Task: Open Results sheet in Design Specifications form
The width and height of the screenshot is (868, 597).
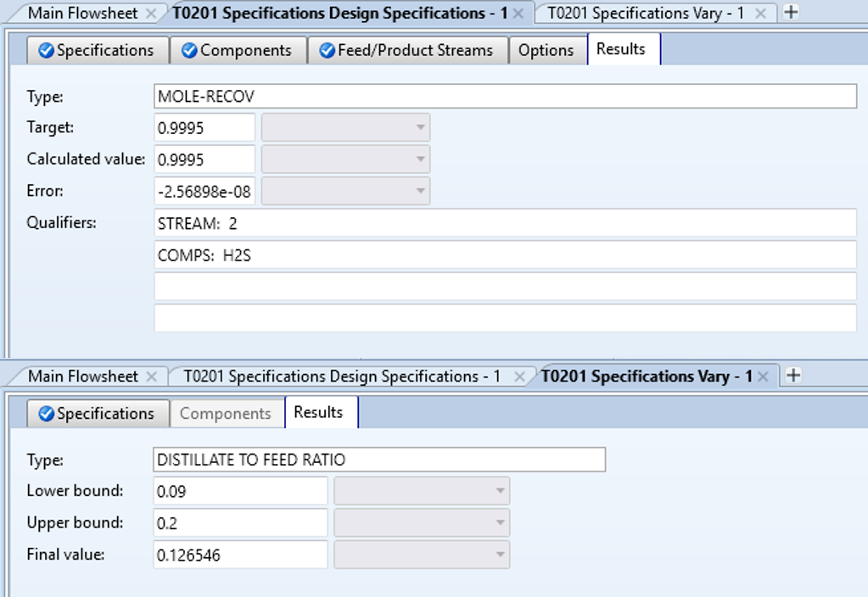Action: 624,49
